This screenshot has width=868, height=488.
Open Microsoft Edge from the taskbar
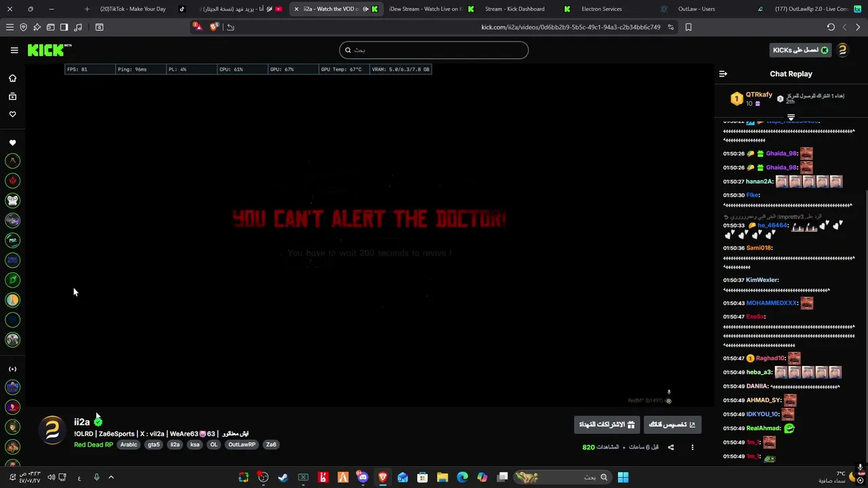coord(462,477)
